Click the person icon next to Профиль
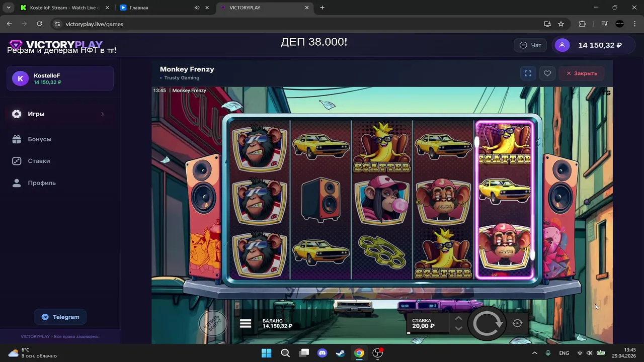This screenshot has height=362, width=644. (17, 183)
